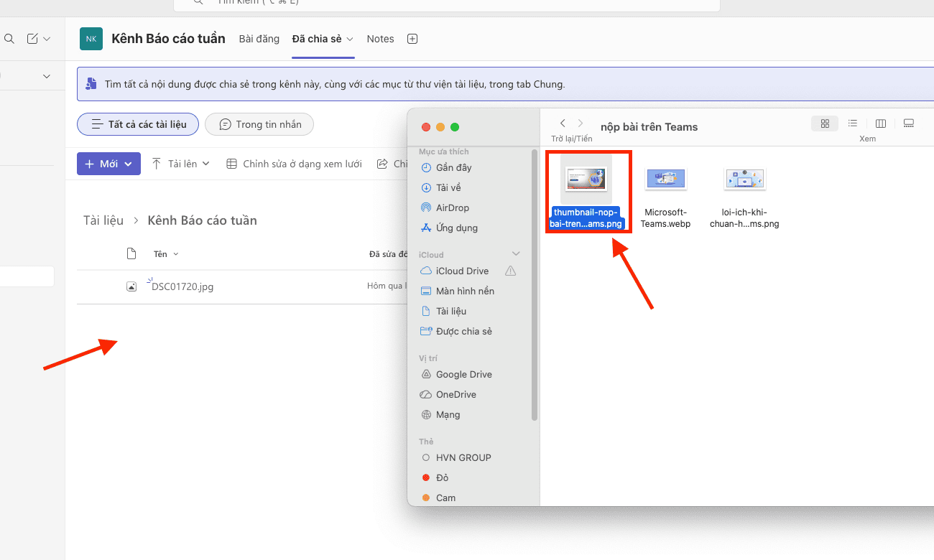Switch Finder to column view

pyautogui.click(x=881, y=123)
